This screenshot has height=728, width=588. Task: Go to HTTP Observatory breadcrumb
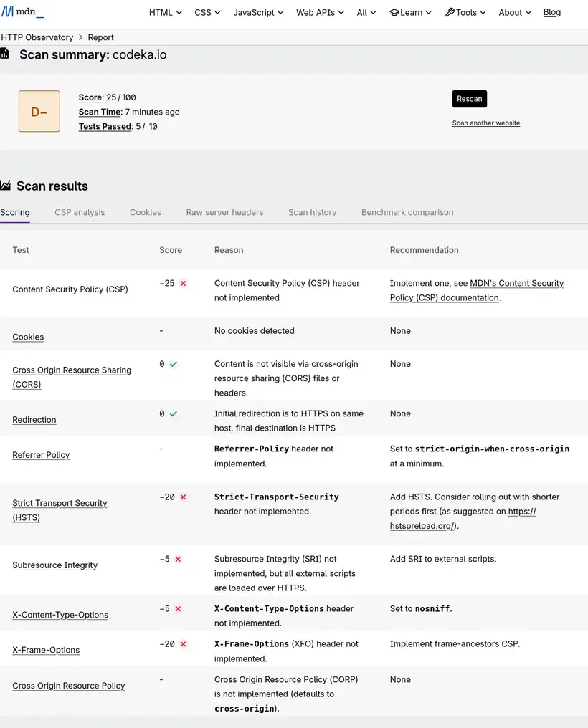(37, 37)
